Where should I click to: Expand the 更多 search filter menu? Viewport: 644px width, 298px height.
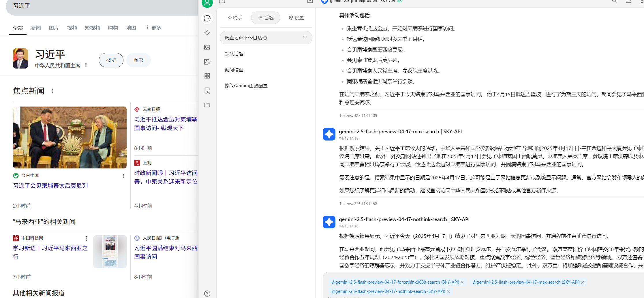coord(154,28)
